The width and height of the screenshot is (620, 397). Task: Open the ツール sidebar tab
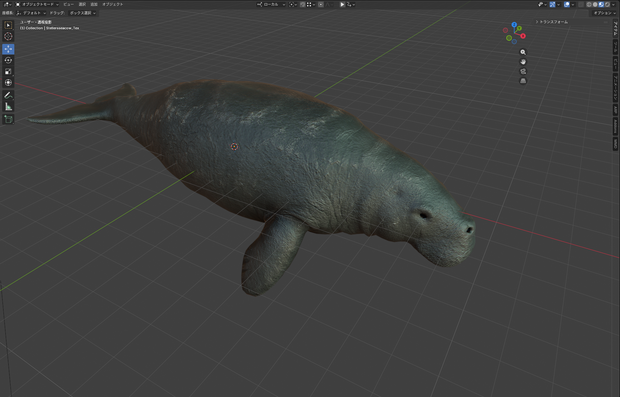(x=615, y=46)
